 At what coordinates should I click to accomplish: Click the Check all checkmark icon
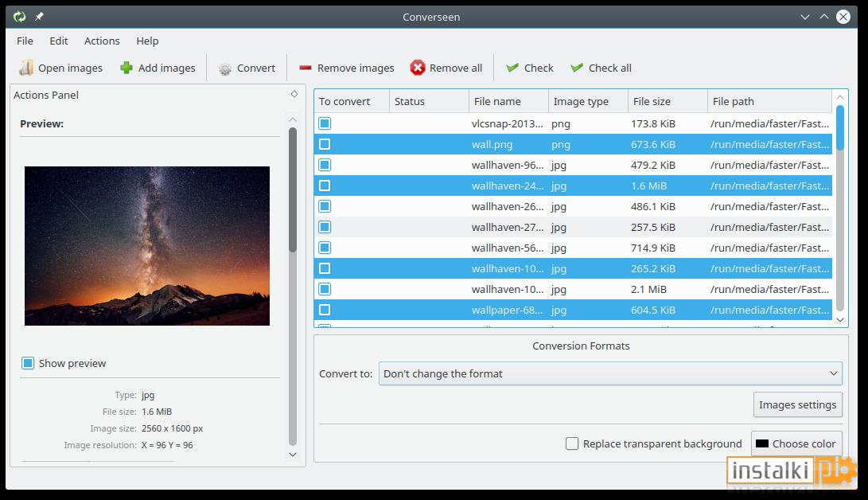pos(577,68)
